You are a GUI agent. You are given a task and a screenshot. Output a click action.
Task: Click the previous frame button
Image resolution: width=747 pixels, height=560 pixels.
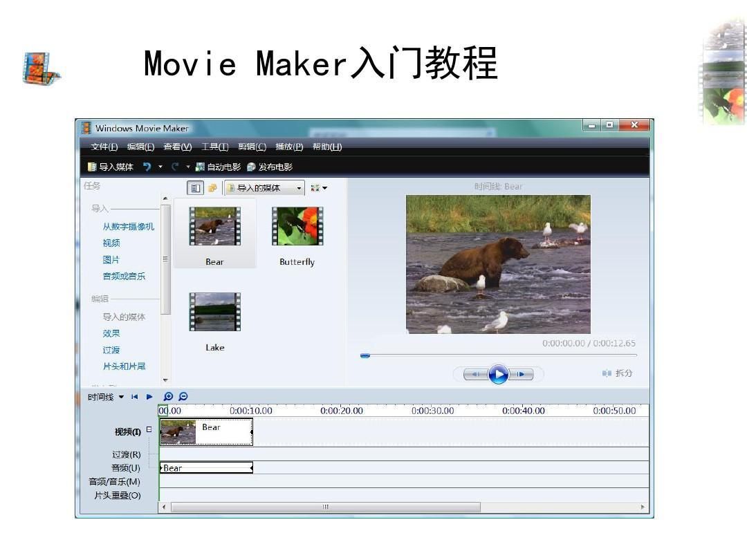click(x=475, y=374)
